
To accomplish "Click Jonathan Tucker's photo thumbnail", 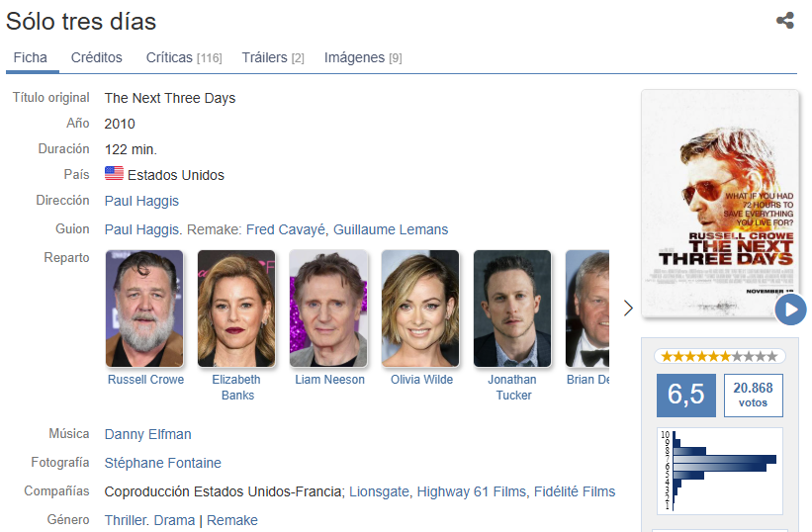I will click(x=512, y=309).
